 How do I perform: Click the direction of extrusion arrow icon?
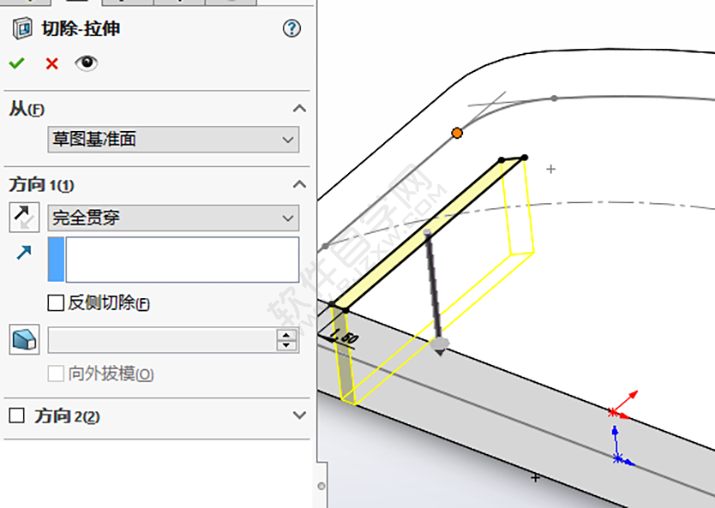(x=24, y=252)
